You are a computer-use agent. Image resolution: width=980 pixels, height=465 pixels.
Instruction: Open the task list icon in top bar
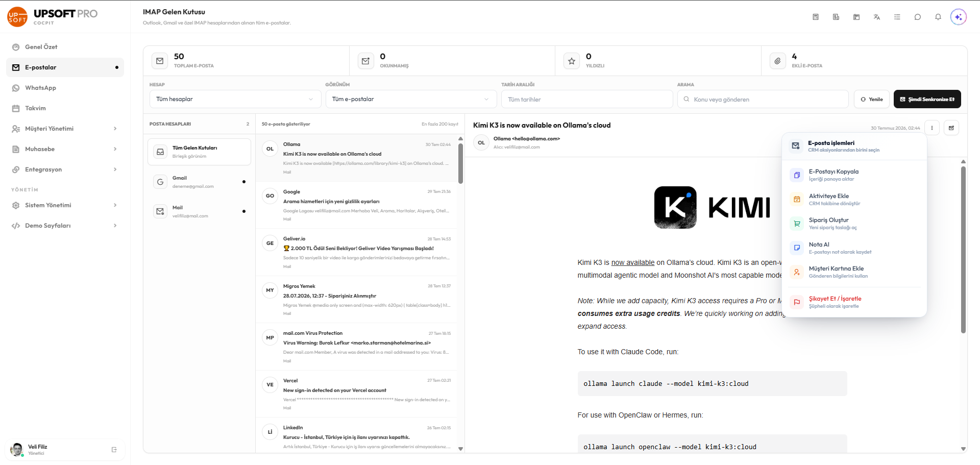[897, 17]
